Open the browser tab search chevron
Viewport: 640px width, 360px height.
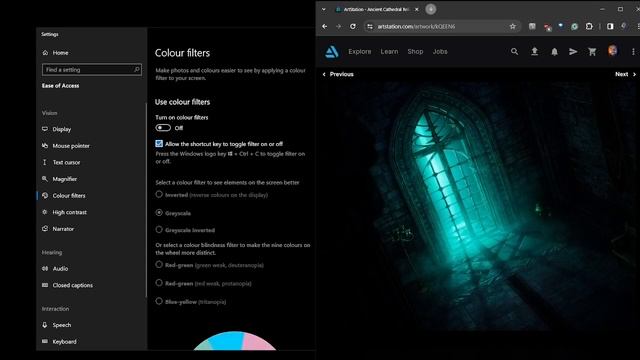(324, 9)
